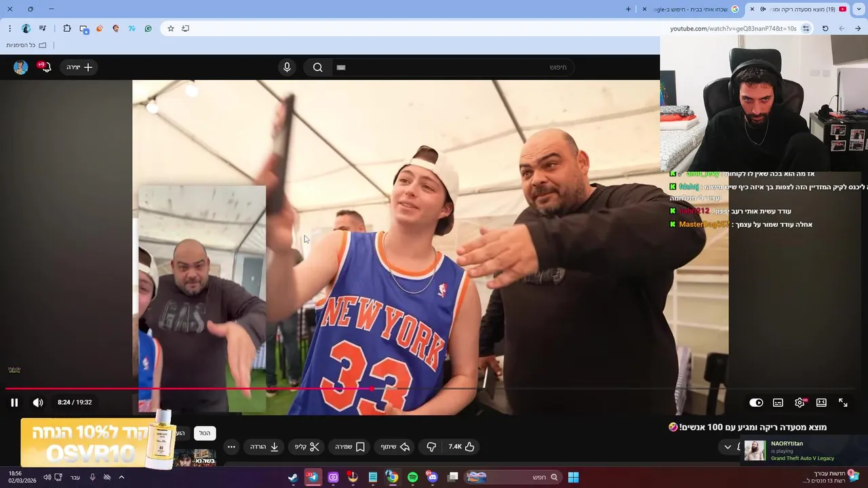Open Chrome three-dot menu

point(9,28)
